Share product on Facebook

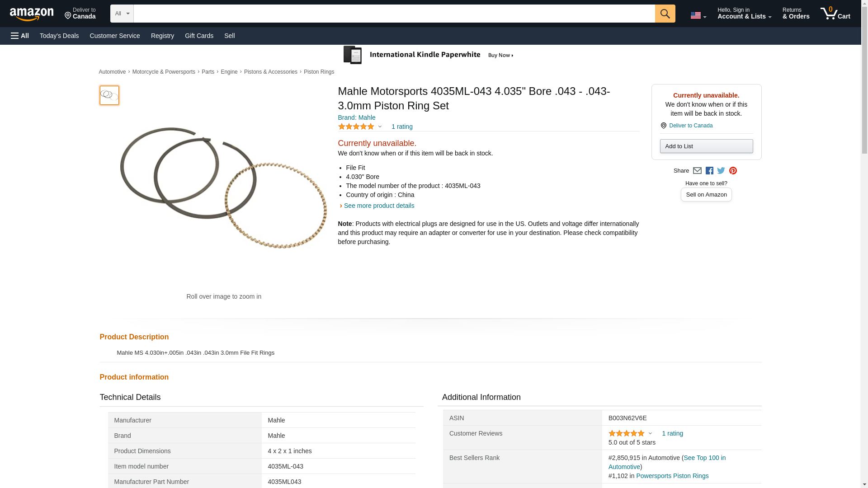709,171
